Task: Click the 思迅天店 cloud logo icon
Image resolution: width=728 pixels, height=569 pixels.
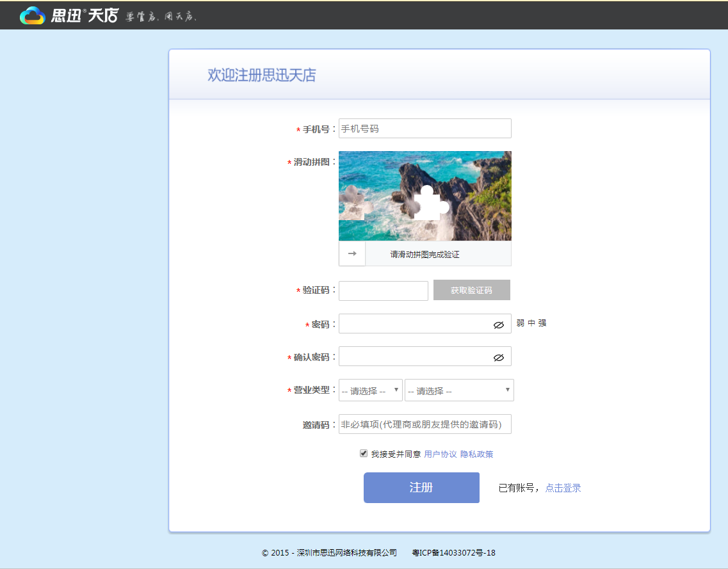Action: tap(31, 15)
